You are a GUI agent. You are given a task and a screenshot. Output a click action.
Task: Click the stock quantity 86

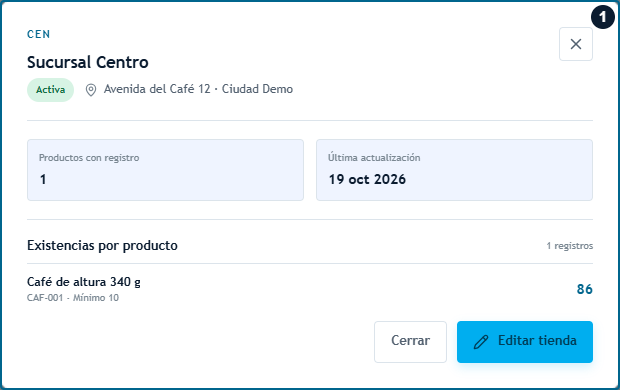(584, 289)
